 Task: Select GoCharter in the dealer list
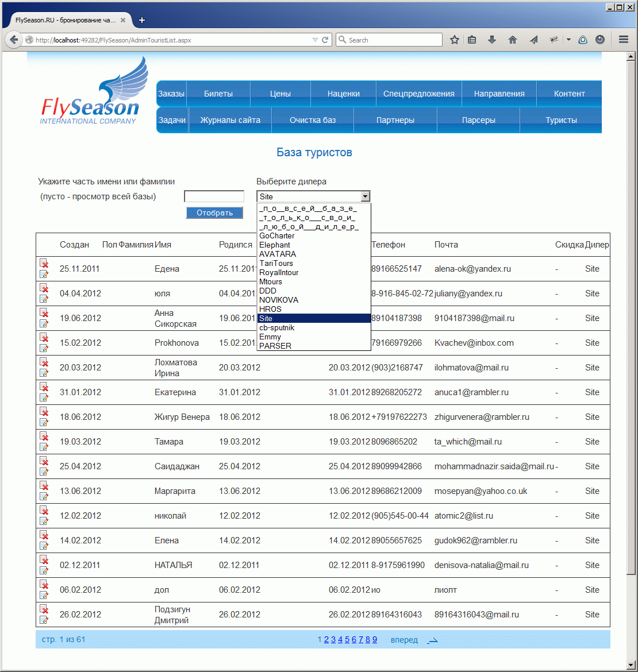pos(313,235)
